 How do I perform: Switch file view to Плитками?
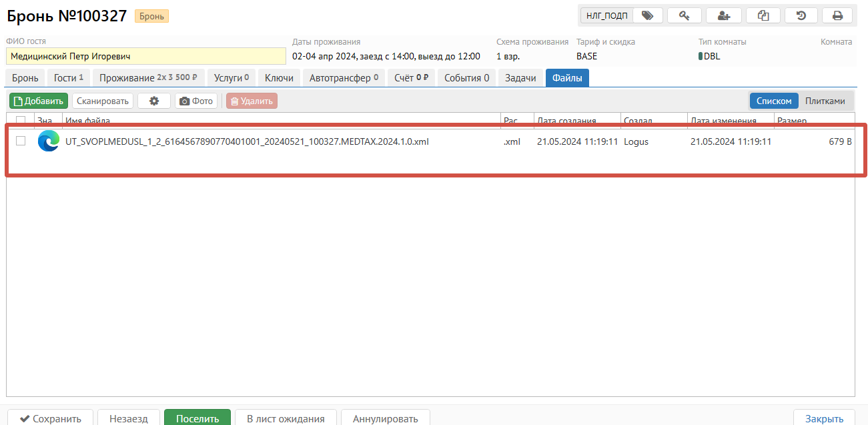coord(825,101)
